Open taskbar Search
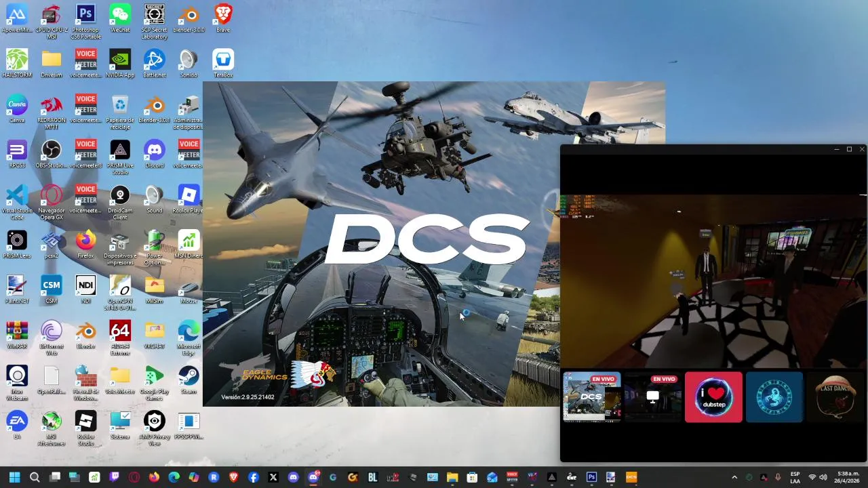The image size is (868, 488). pyautogui.click(x=35, y=477)
